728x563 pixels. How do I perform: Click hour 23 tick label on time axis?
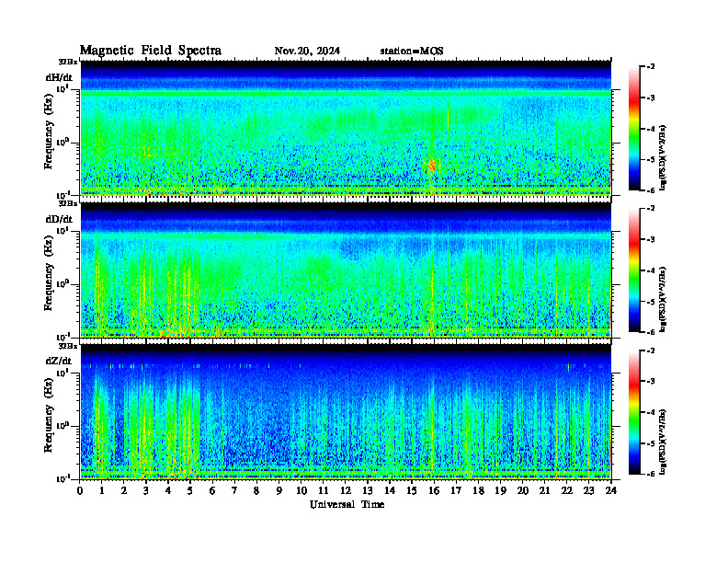tap(588, 491)
